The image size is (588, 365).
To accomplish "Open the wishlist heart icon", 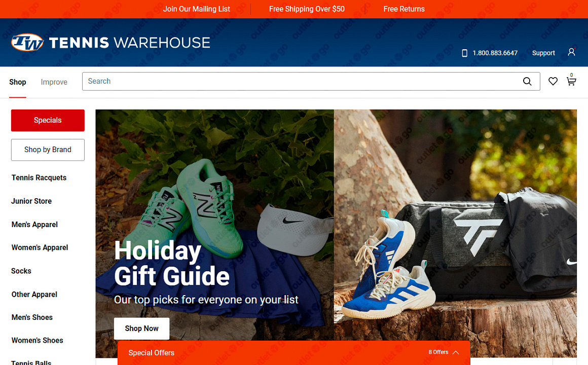I will coord(553,82).
